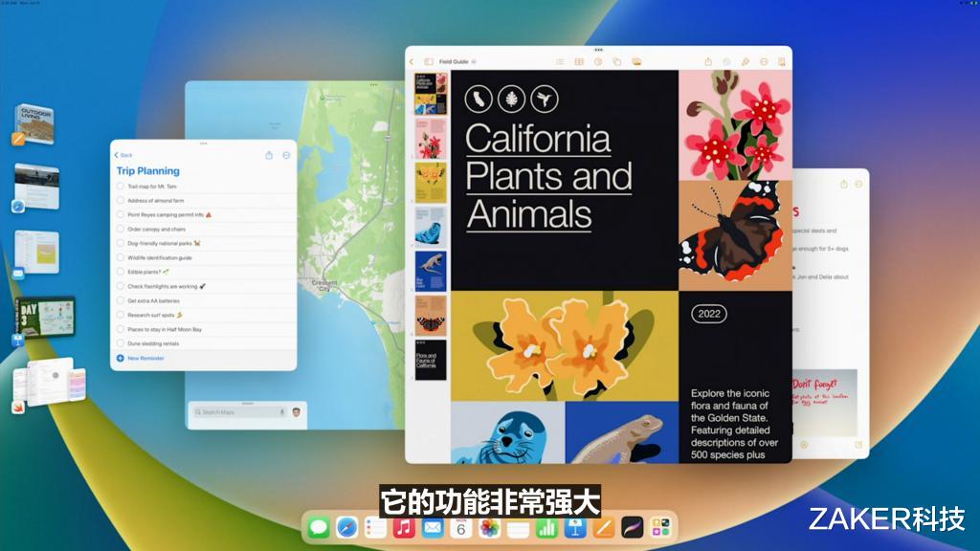Open the Share icon in the Keynote toolbar
The height and width of the screenshot is (551, 980).
click(707, 59)
